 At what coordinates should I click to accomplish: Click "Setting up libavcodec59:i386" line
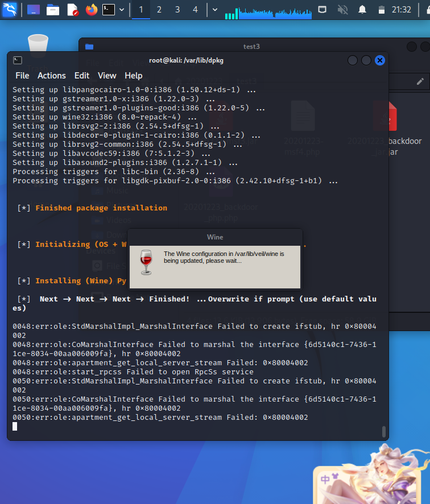[x=111, y=153]
